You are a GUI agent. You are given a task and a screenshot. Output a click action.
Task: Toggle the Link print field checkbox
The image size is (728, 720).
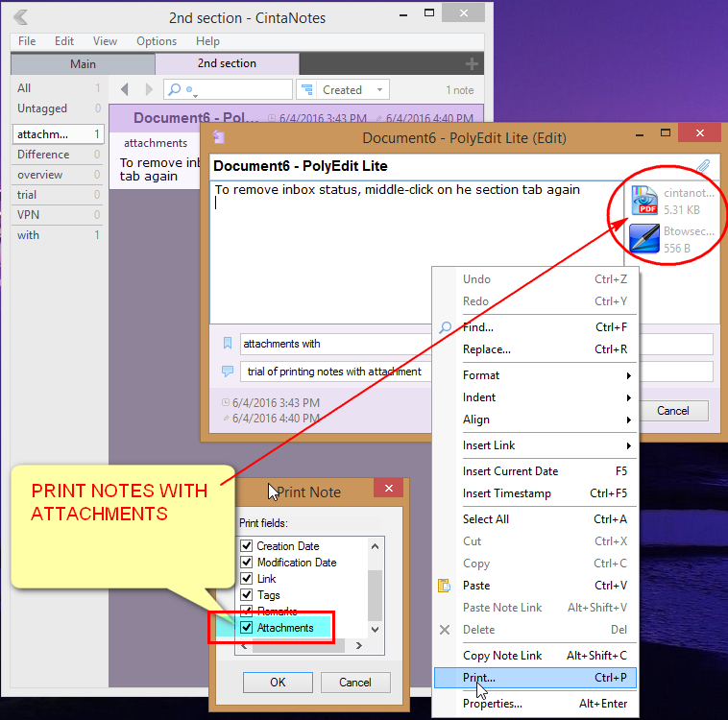(x=247, y=579)
